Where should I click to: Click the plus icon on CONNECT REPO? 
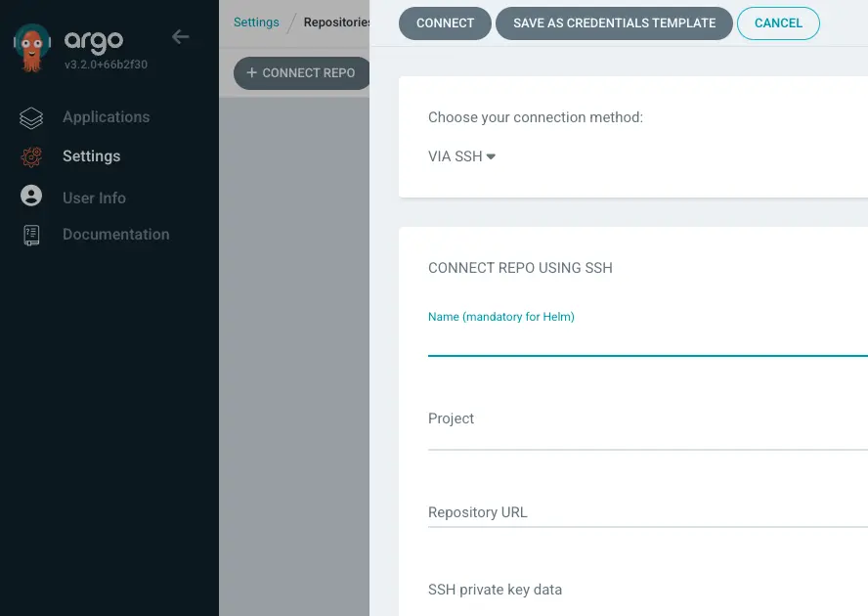coord(252,72)
